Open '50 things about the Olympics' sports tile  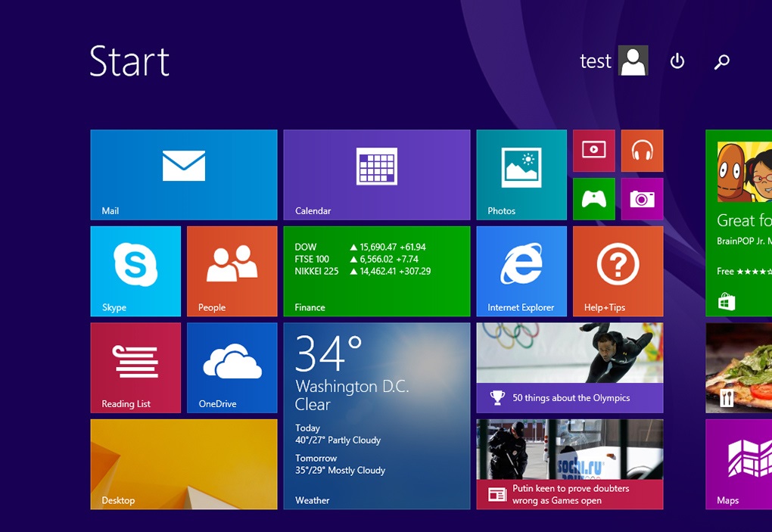570,368
